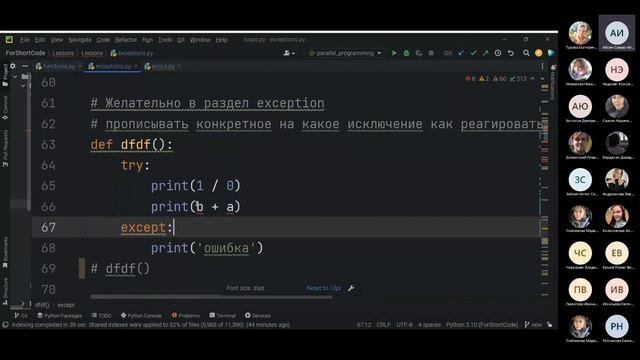This screenshot has width=640, height=360.
Task: Open the Pull Requests tool window
Action: click(x=5, y=148)
